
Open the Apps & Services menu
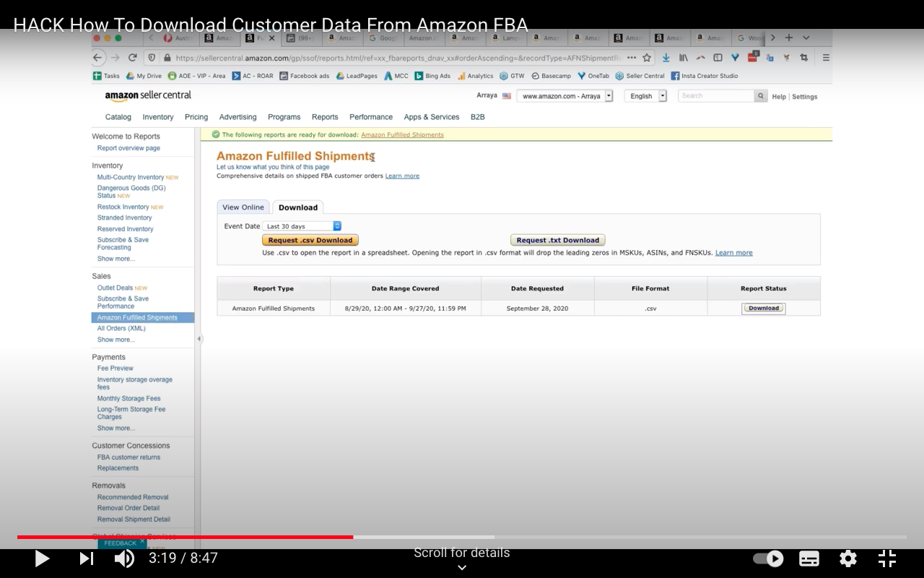pos(432,117)
